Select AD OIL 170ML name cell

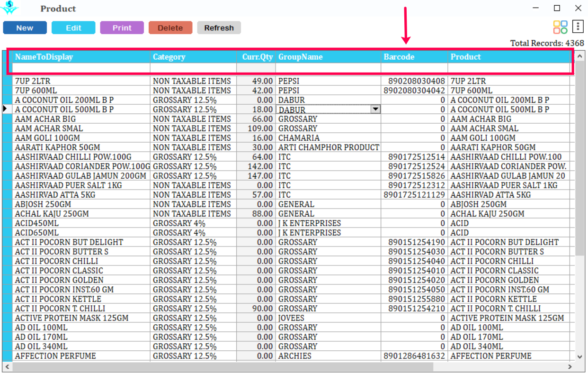tap(81, 337)
